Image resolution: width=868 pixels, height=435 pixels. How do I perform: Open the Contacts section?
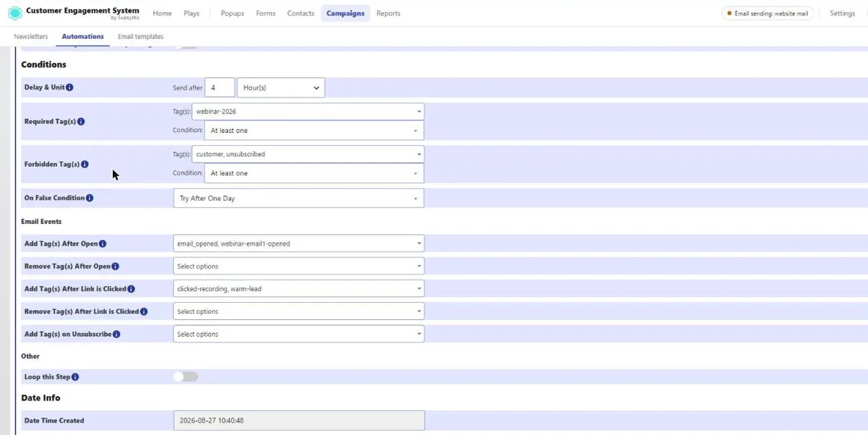pyautogui.click(x=301, y=13)
